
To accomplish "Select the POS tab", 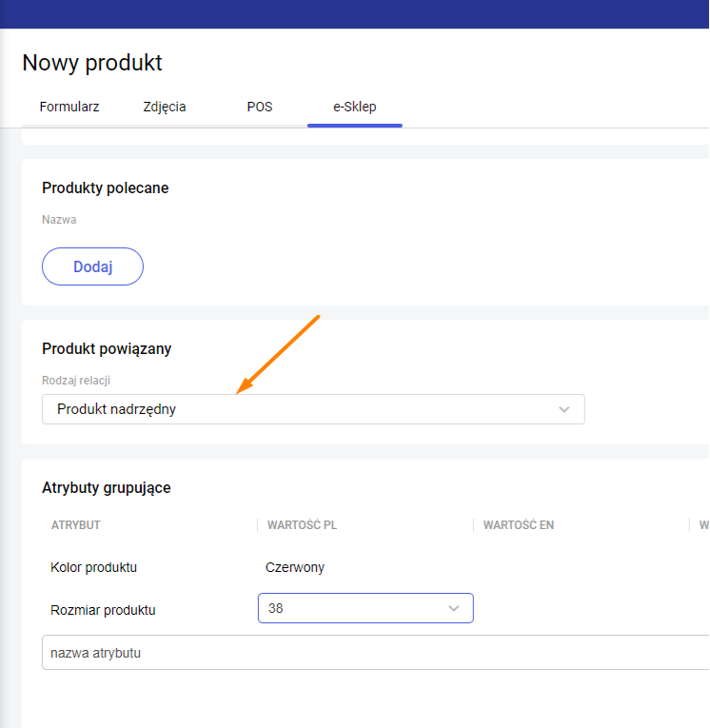I will point(259,107).
